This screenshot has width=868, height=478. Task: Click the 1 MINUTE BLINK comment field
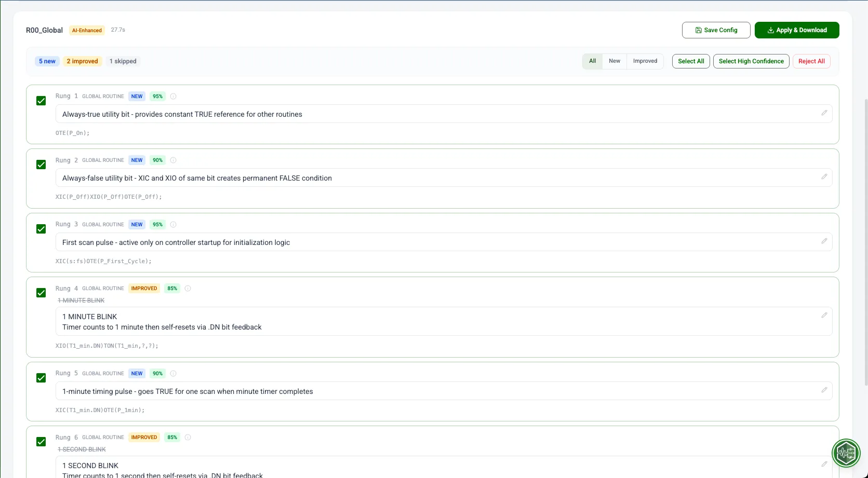point(444,322)
